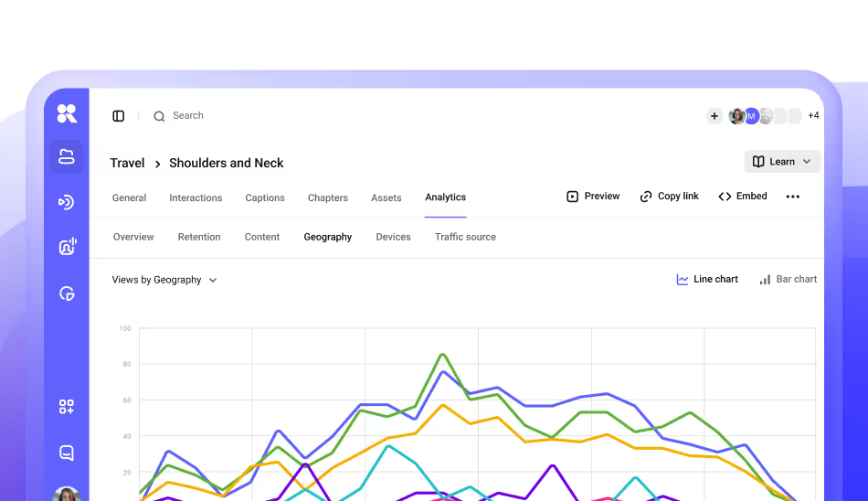
Task: Switch to Bar chart view
Action: coord(788,280)
